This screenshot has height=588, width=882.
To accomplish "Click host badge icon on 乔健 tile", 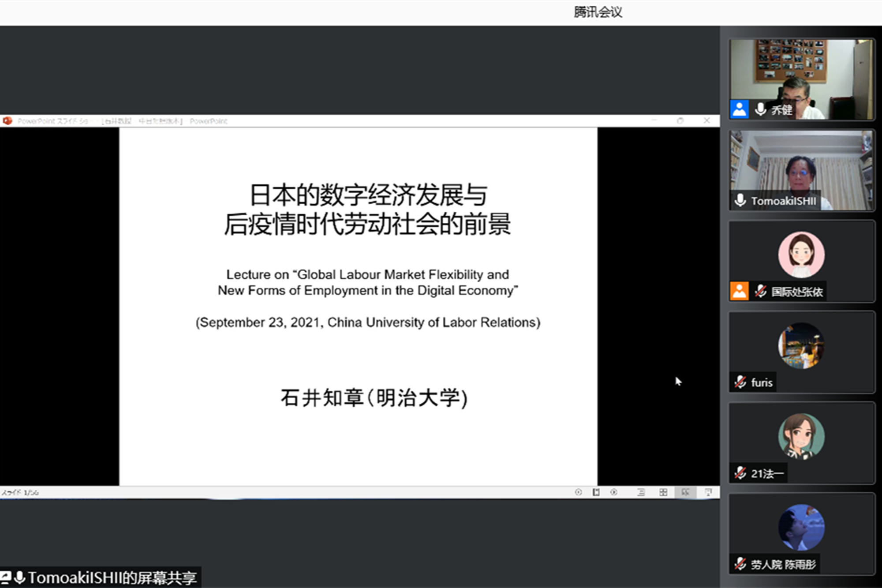I will (740, 109).
